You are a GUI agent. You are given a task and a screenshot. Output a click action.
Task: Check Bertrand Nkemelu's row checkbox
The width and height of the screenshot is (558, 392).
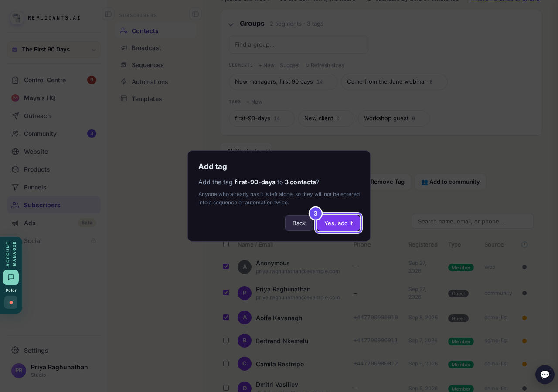tap(226, 340)
